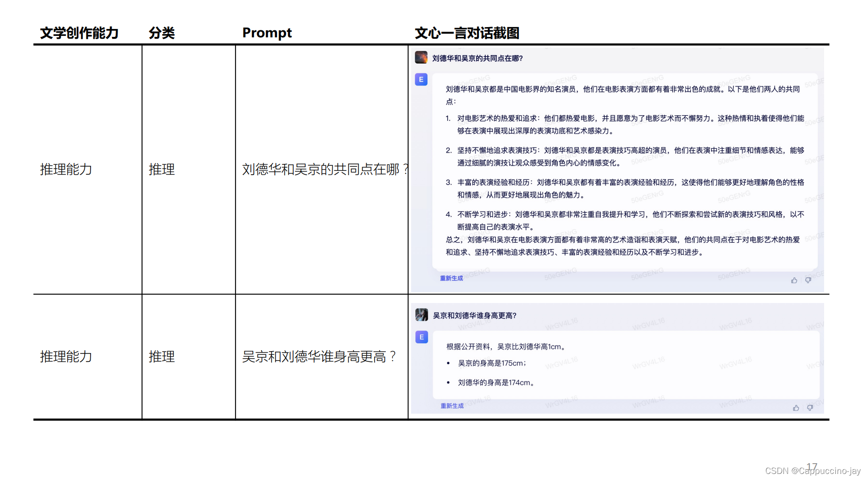The image size is (868, 480).
Task: Click the second row's 推理 category cell
Action: pos(162,356)
